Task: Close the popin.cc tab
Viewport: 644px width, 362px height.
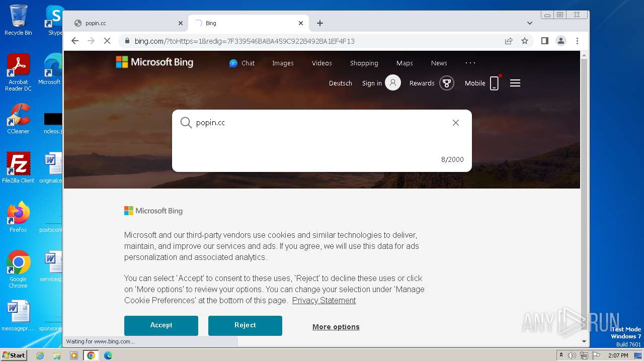Action: coord(181,23)
